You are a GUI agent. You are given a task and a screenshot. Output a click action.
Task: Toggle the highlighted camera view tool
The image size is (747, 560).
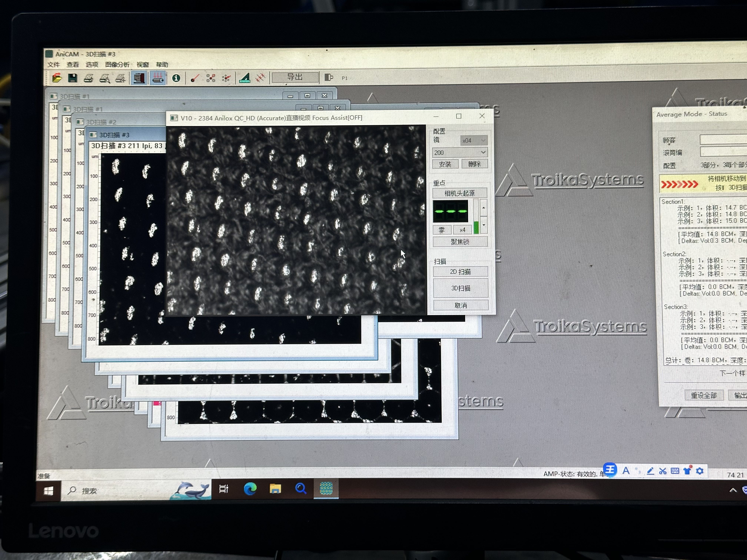139,78
